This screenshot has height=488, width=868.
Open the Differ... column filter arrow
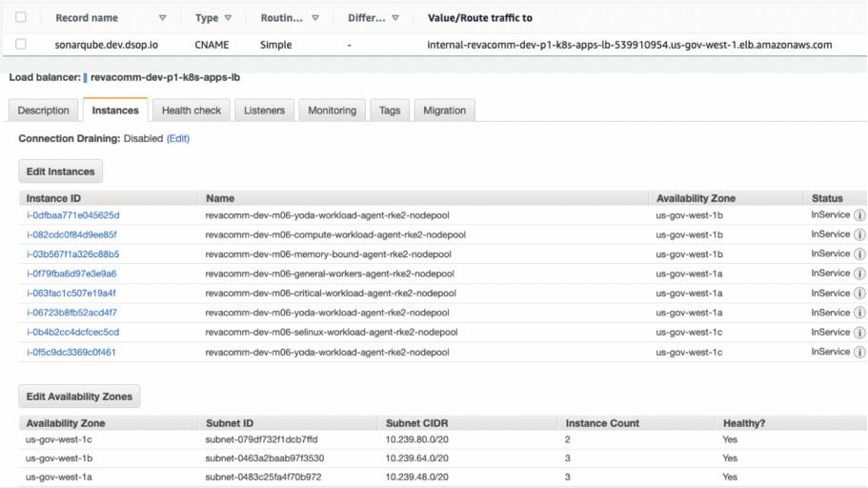coord(394,18)
